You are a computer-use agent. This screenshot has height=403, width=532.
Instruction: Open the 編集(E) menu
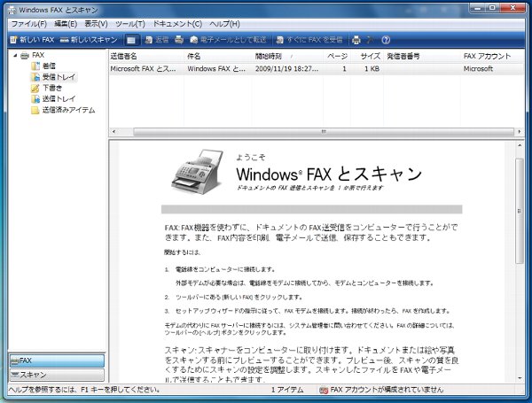(66, 24)
